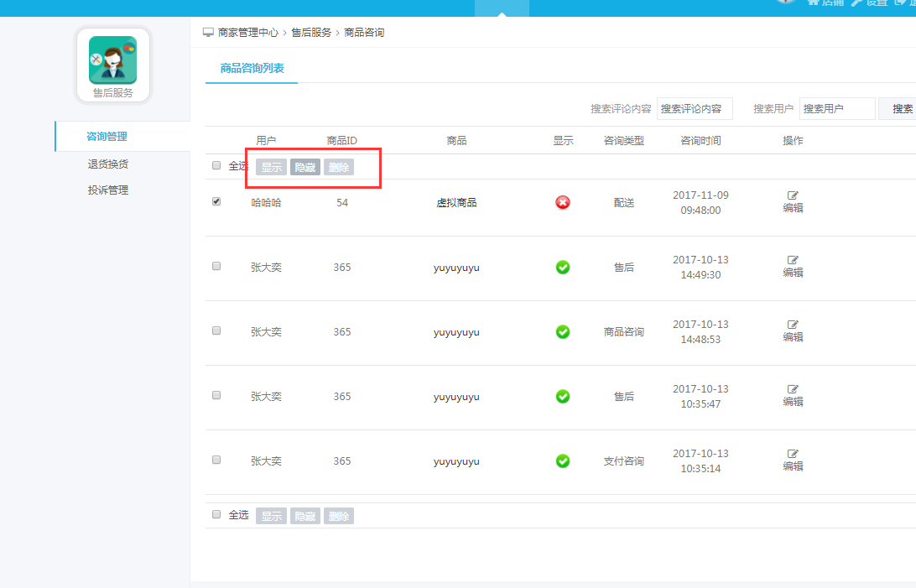Viewport: 916px width, 588px height.
Task: Tick the bottom 全选 select-all checkbox
Action: click(216, 514)
